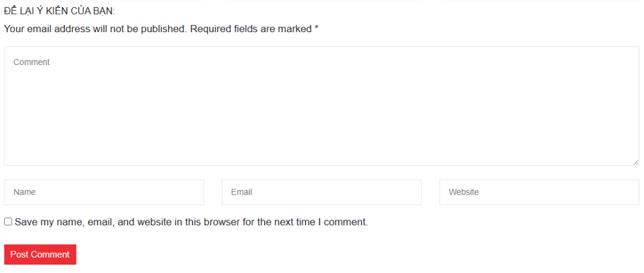Focus the Name input field

pos(104,192)
